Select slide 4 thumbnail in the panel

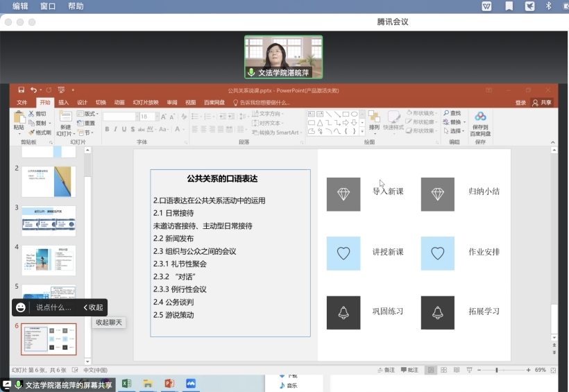coord(49,260)
